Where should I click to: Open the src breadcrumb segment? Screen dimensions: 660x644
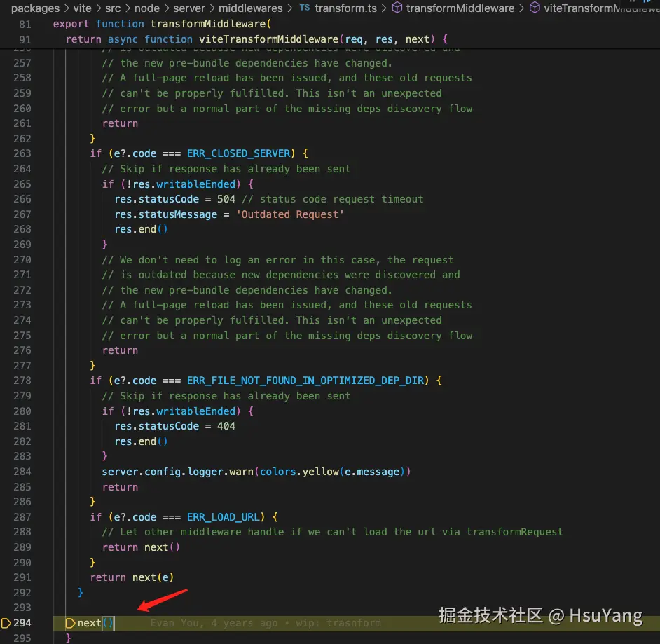coord(113,8)
